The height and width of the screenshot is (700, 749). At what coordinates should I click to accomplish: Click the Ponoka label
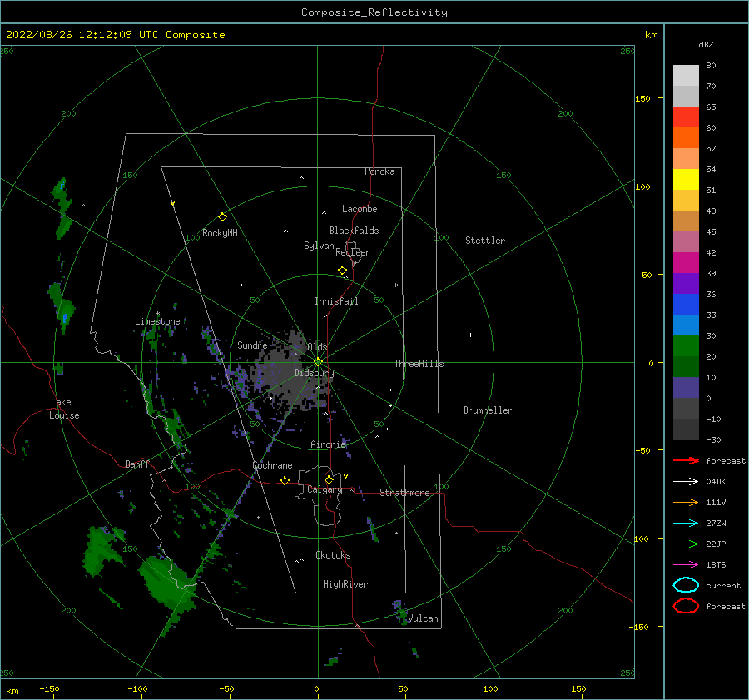tap(379, 171)
